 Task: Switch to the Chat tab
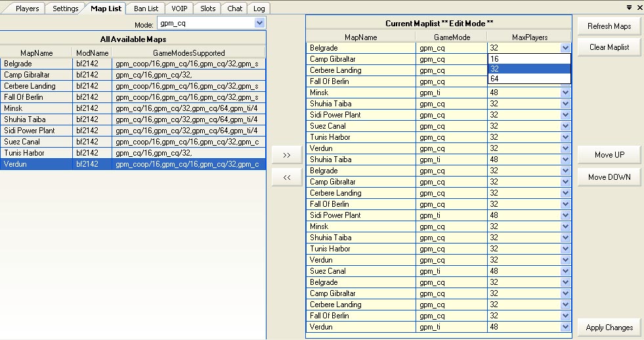click(234, 9)
